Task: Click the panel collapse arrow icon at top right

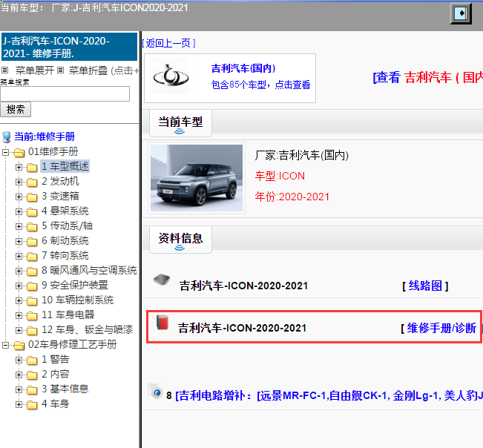Action: click(x=461, y=13)
